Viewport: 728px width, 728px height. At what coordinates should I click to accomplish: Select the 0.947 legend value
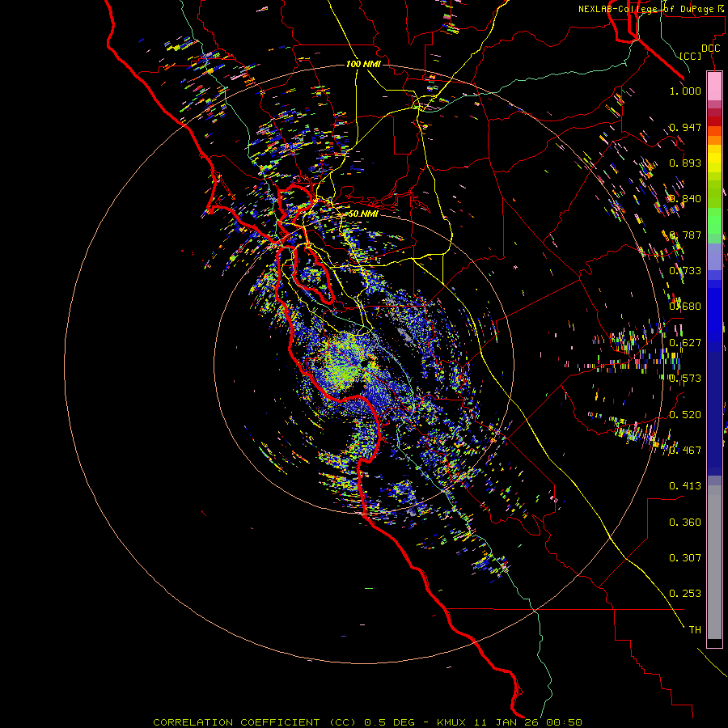(x=685, y=127)
